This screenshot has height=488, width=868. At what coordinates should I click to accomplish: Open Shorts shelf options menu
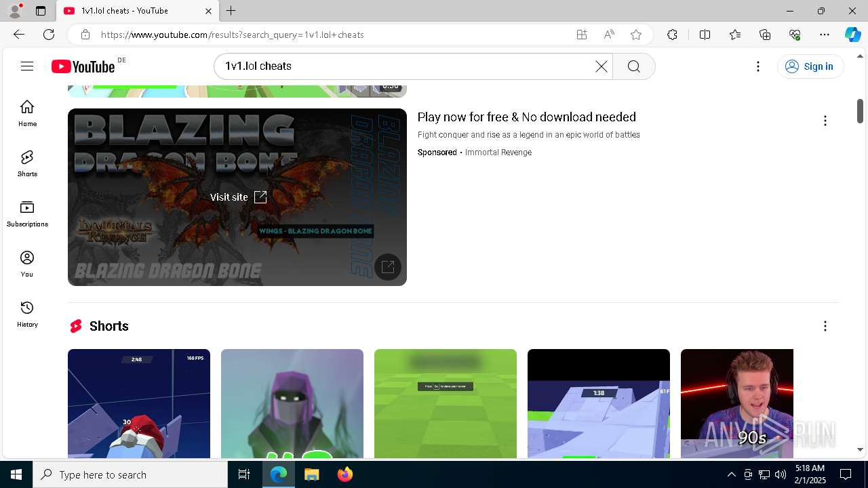click(x=825, y=326)
